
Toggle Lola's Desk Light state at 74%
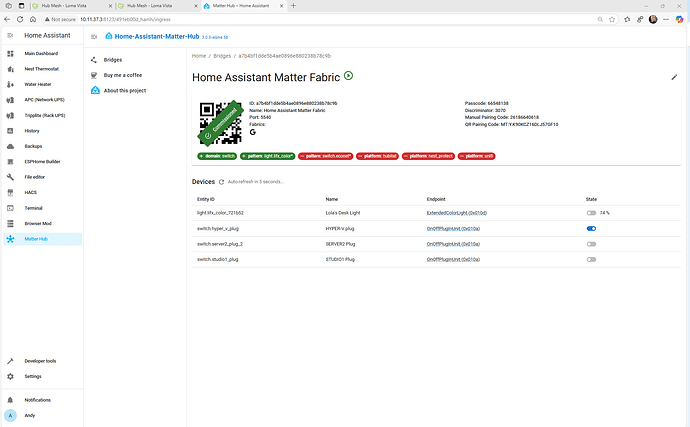[x=591, y=213]
